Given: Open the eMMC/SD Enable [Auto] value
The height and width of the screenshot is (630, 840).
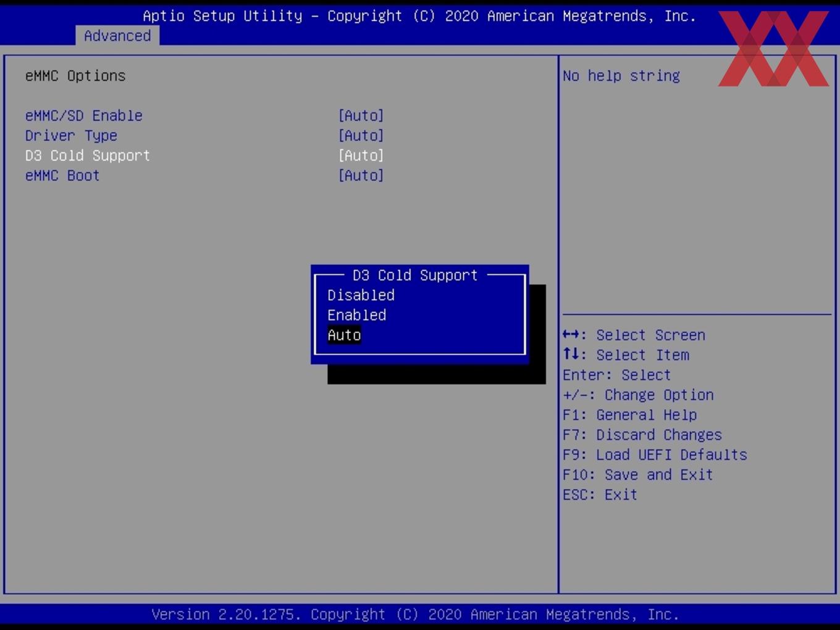Looking at the screenshot, I should click(361, 115).
